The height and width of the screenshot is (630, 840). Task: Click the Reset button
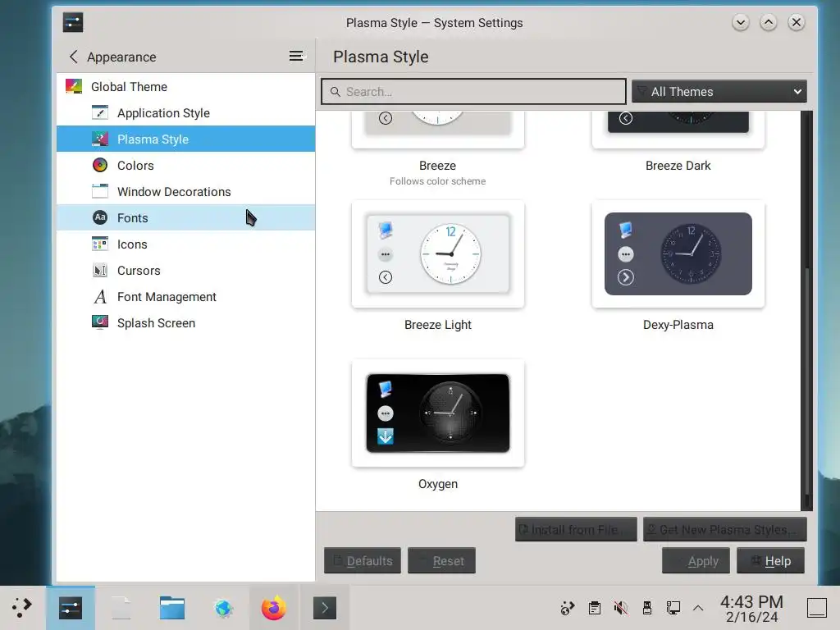(x=441, y=560)
